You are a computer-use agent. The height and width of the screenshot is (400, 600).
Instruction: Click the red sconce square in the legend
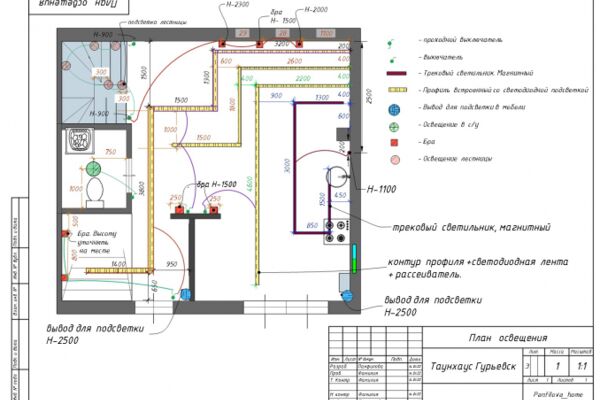click(394, 143)
